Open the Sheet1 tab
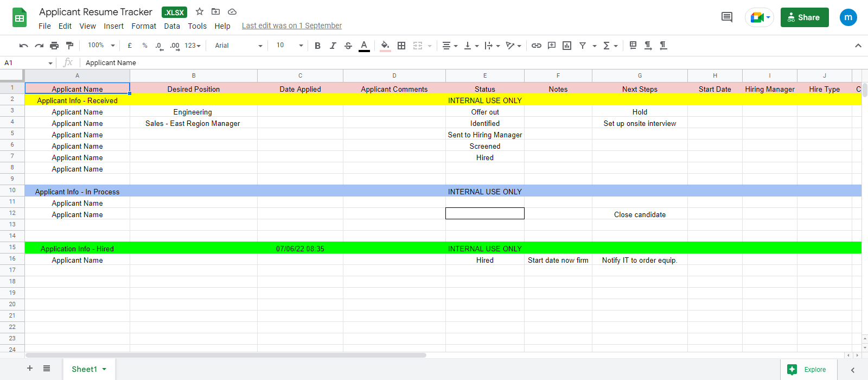Viewport: 868px width, 380px height. tap(85, 369)
